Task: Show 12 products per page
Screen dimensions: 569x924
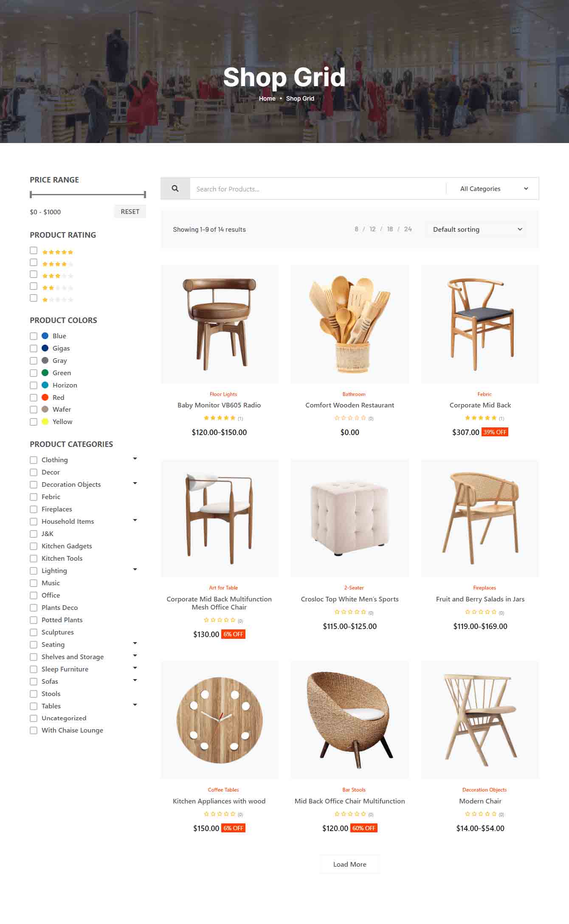Action: (x=372, y=229)
